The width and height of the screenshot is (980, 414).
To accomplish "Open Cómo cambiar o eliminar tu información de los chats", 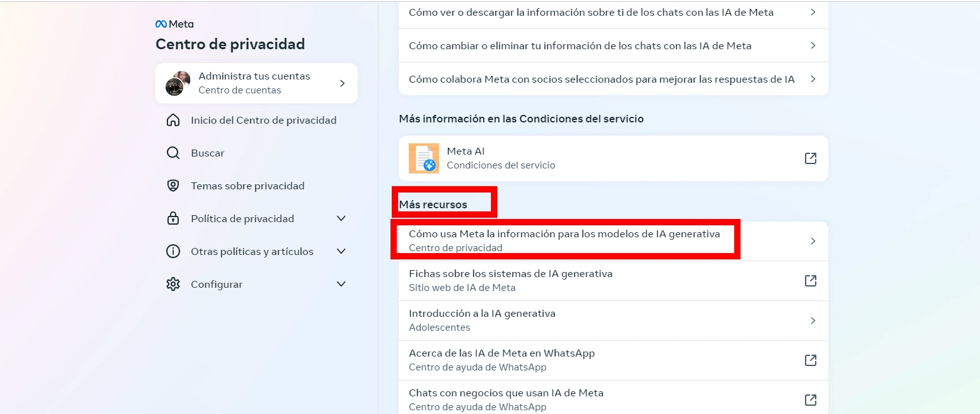I will (x=580, y=45).
